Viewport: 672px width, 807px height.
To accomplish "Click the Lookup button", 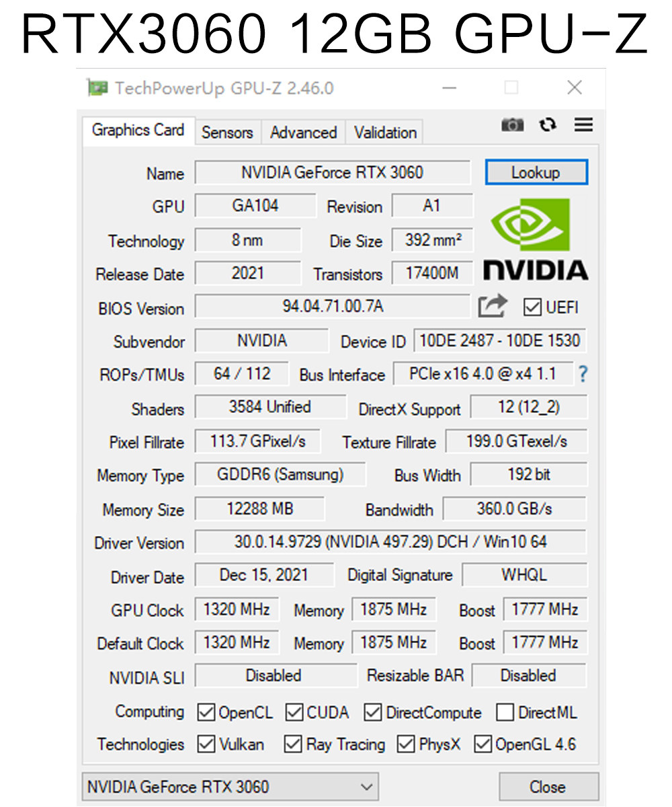I will coord(536,173).
